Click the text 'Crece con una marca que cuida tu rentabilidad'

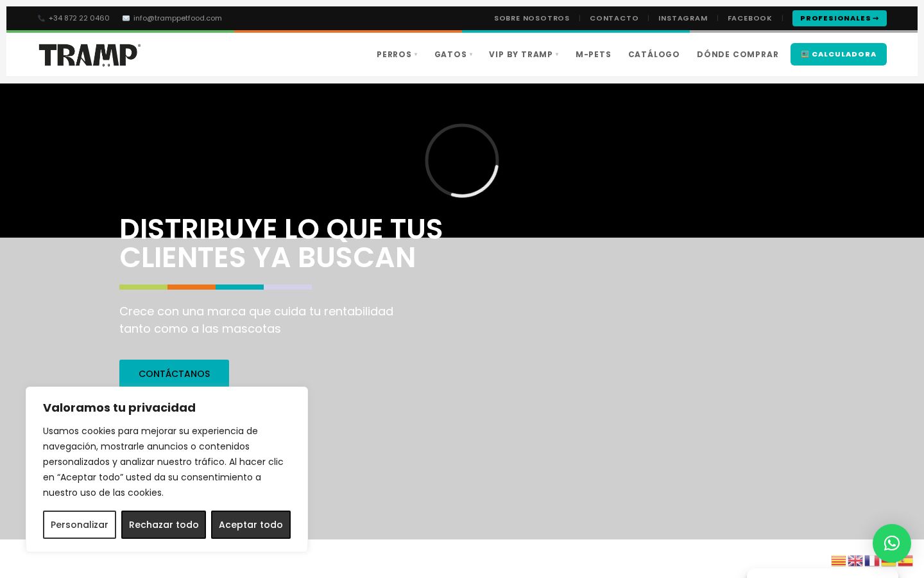pyautogui.click(x=256, y=311)
